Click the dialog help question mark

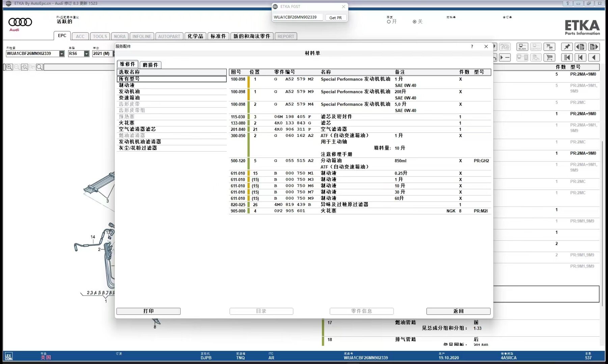coord(472,47)
